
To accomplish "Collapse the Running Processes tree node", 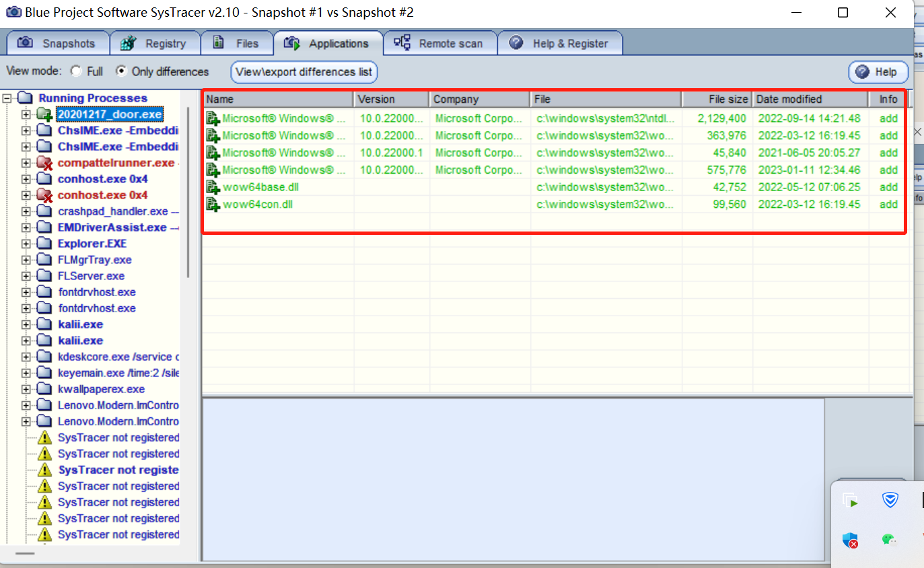I will 7,98.
